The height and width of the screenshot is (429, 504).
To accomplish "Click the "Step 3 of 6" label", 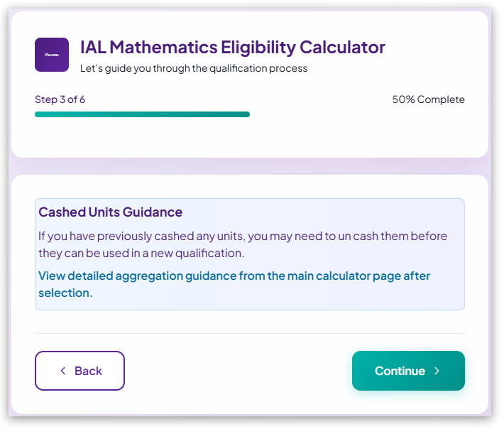I will 60,99.
